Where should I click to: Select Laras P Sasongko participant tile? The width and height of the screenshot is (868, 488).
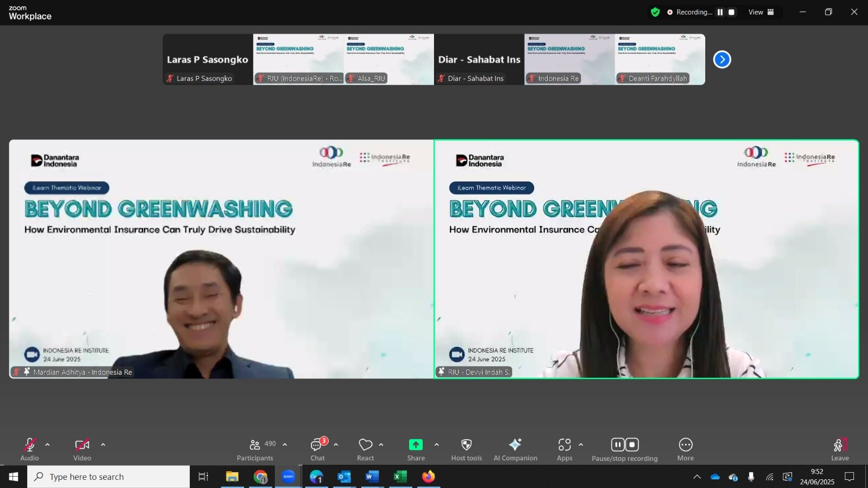208,60
